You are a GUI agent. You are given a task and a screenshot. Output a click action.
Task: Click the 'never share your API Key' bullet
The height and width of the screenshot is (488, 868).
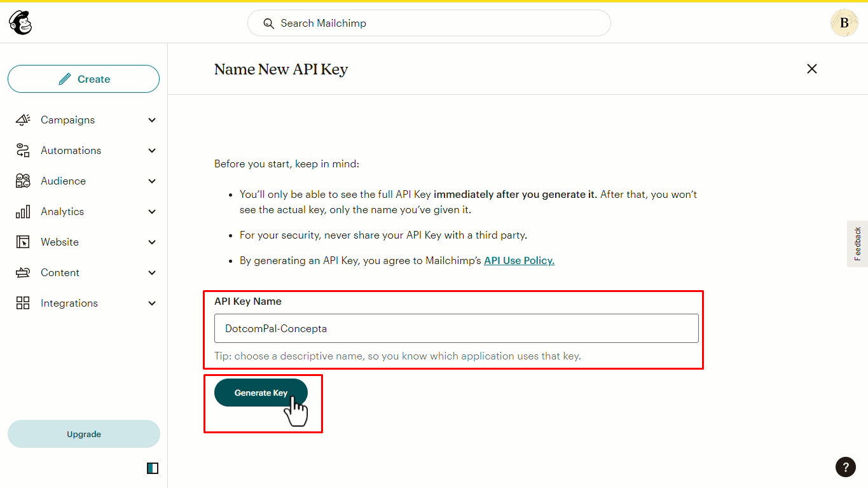point(383,235)
